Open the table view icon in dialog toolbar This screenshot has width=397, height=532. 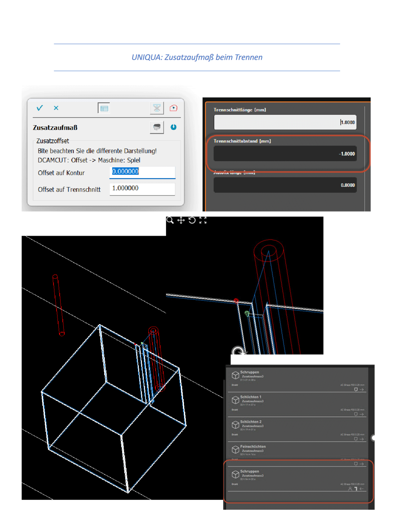(104, 108)
